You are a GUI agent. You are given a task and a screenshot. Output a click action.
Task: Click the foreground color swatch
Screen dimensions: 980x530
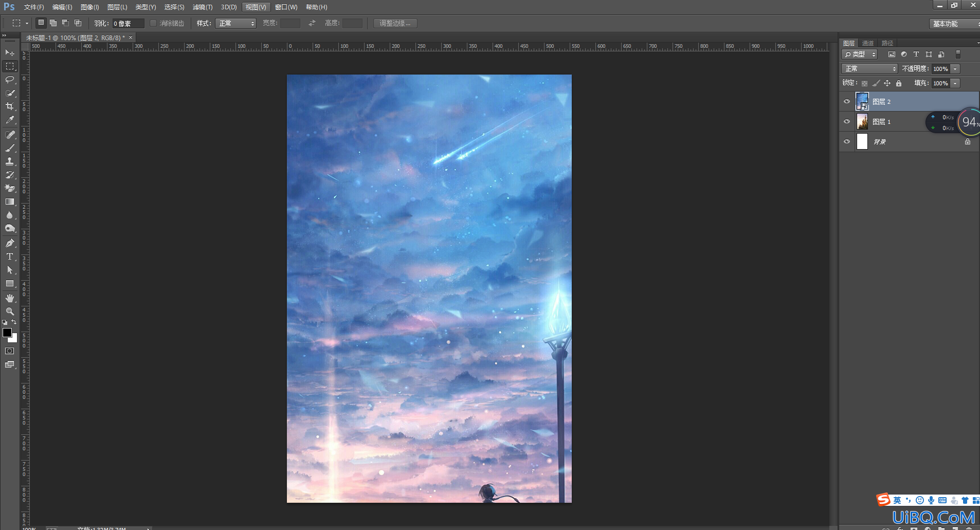[x=7, y=333]
